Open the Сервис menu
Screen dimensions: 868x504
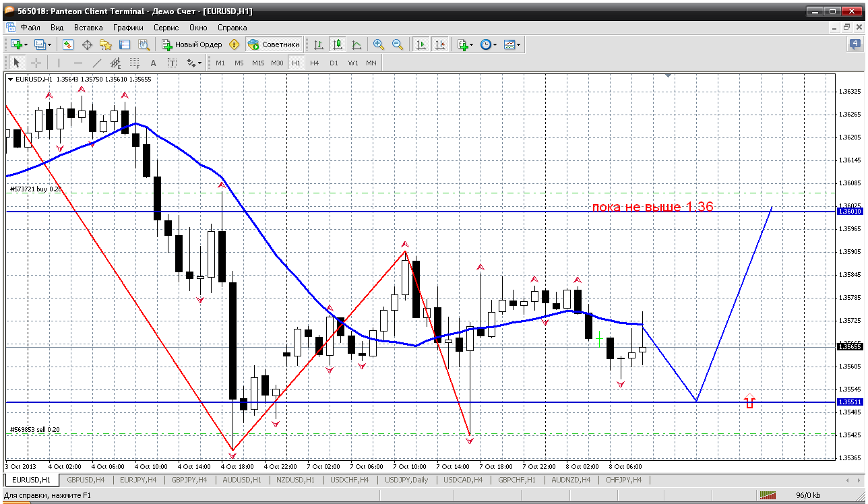166,28
